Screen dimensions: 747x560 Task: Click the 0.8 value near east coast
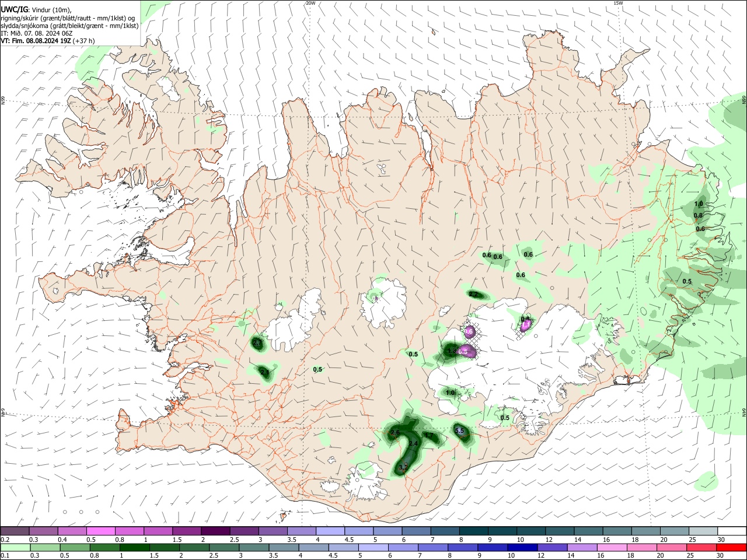[698, 216]
